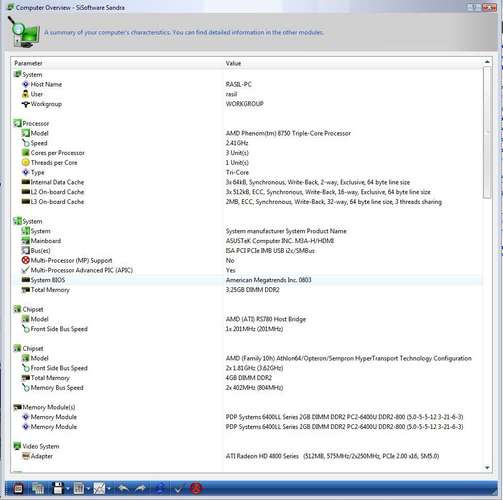This screenshot has width=503, height=500.
Task: Go forward with the right arrow icon
Action: coord(141,488)
